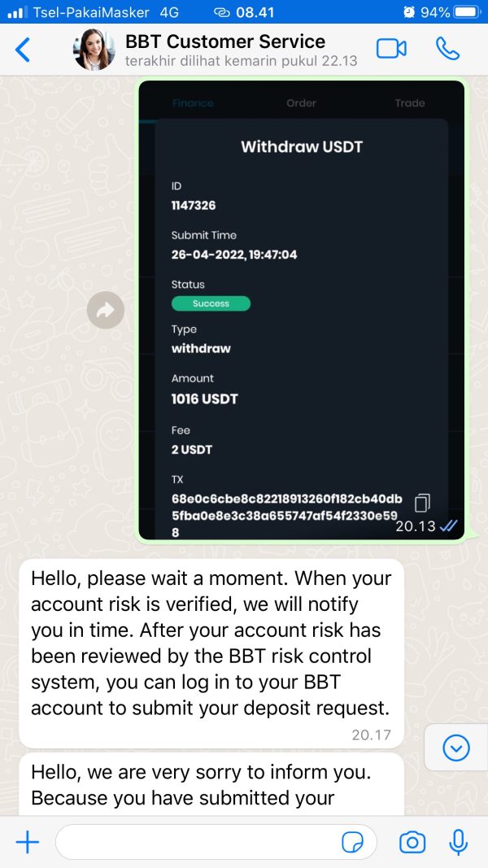Image resolution: width=488 pixels, height=868 pixels.
Task: Tap the message input field
Action: 216,842
